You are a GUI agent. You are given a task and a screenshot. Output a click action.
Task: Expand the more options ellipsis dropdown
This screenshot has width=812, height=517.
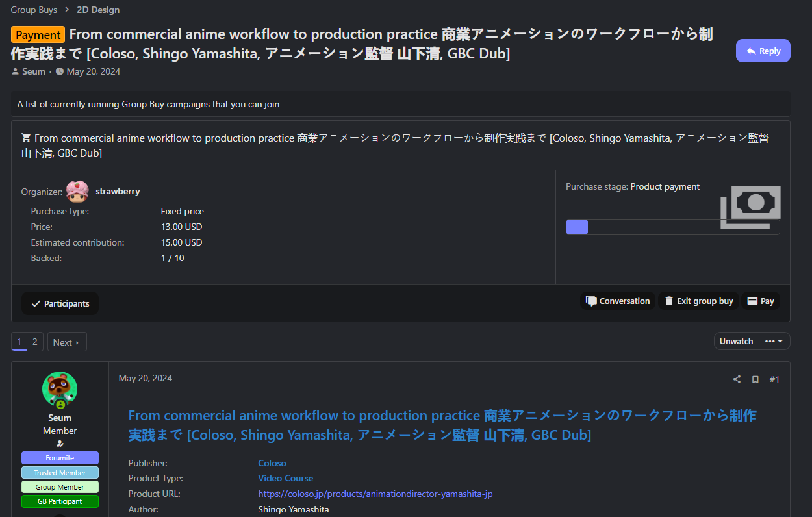774,342
